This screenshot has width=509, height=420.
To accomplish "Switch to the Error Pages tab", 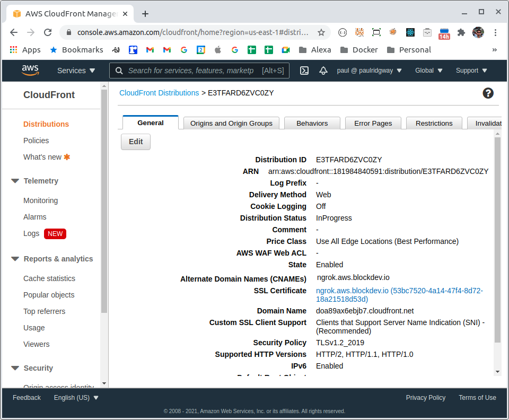I will click(x=373, y=124).
